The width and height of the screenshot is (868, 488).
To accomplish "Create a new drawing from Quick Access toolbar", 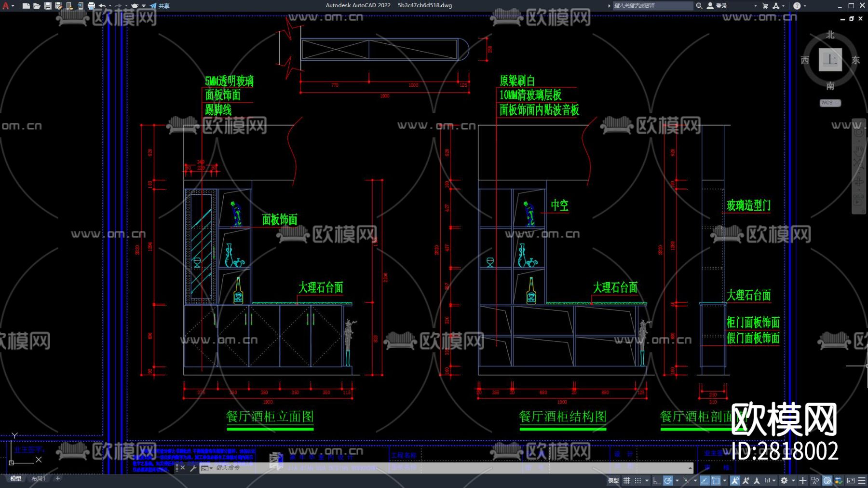I will pyautogui.click(x=26, y=6).
